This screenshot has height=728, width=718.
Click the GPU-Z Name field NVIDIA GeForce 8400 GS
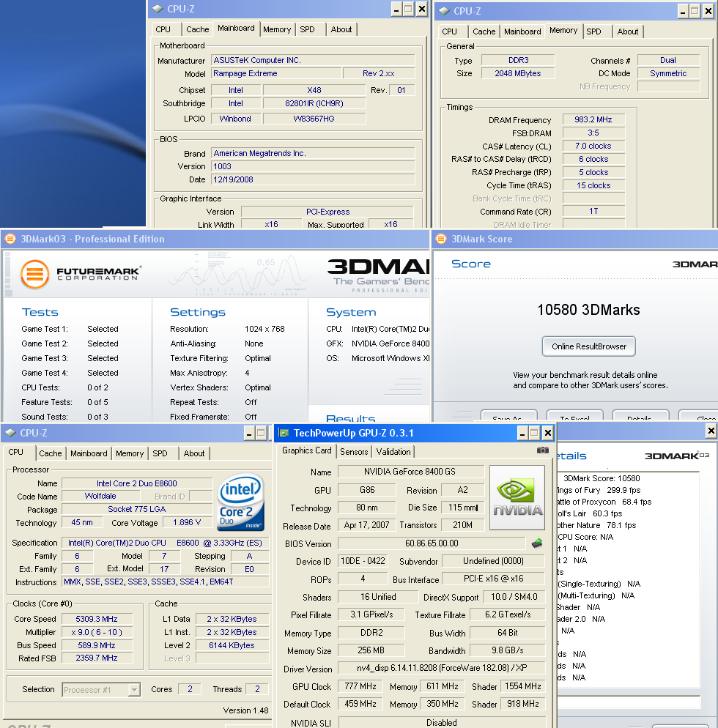click(x=410, y=472)
